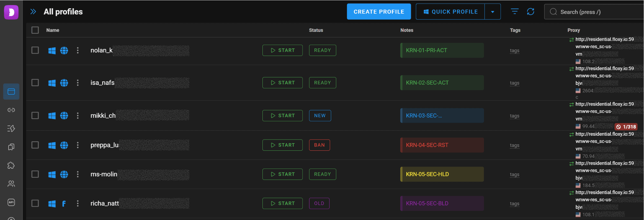Expand the Quick Profile dropdown arrow
The height and width of the screenshot is (220, 644).
(493, 12)
